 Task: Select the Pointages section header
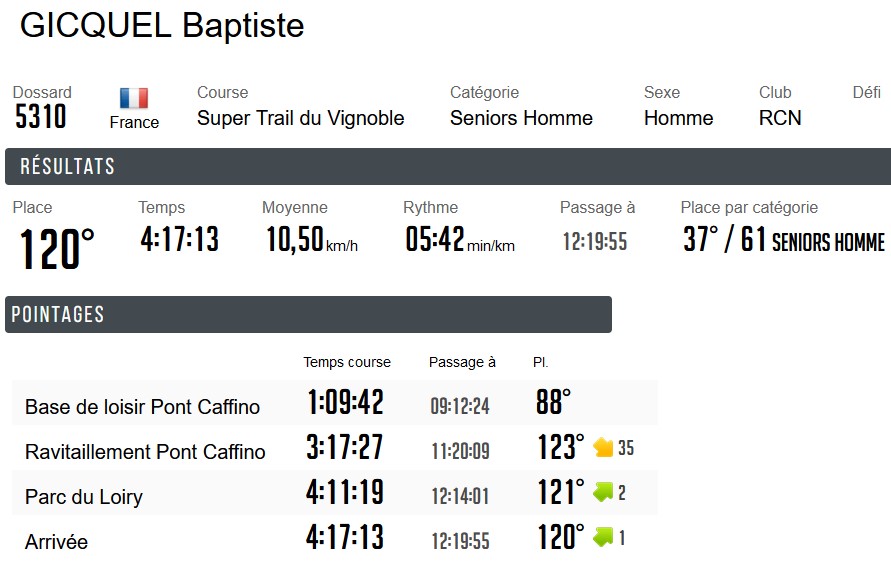pos(58,315)
